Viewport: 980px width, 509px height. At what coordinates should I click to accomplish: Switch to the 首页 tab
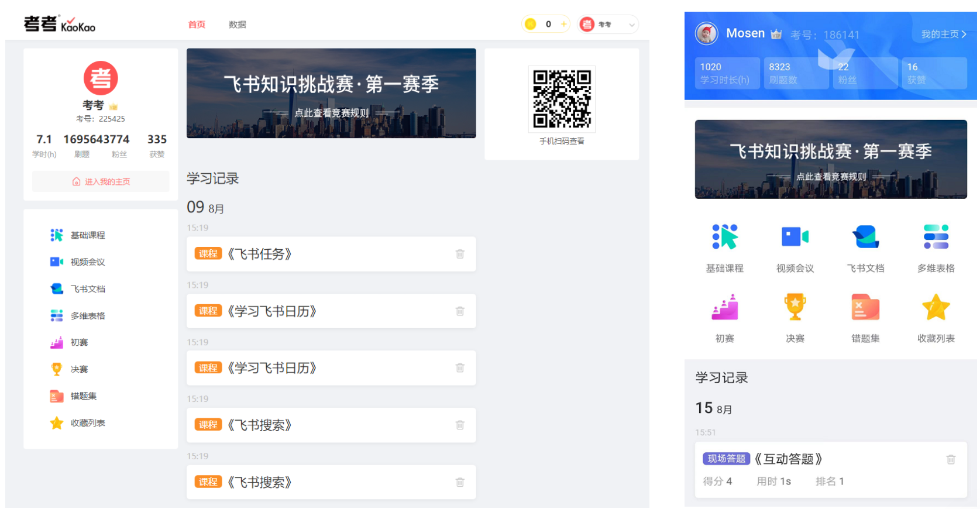[197, 25]
